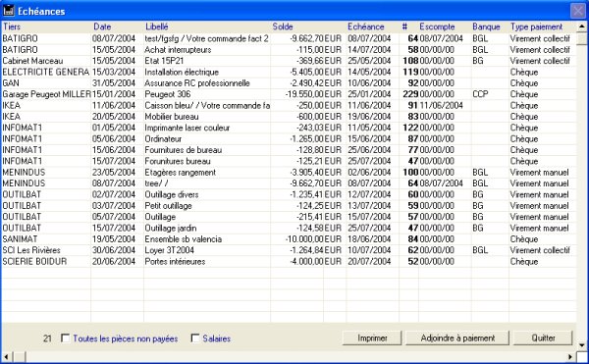Click 'Ensemble sb valencia' cell

[184, 239]
